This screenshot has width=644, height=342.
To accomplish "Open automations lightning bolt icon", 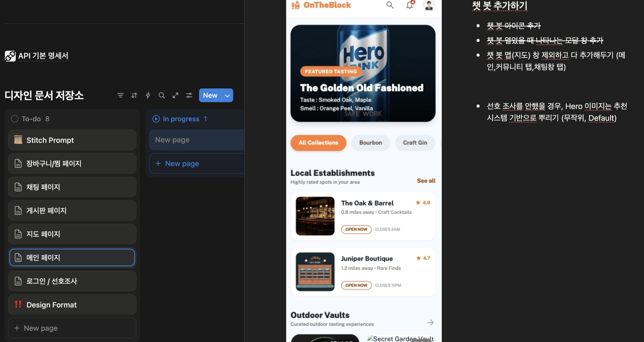I will [x=148, y=95].
